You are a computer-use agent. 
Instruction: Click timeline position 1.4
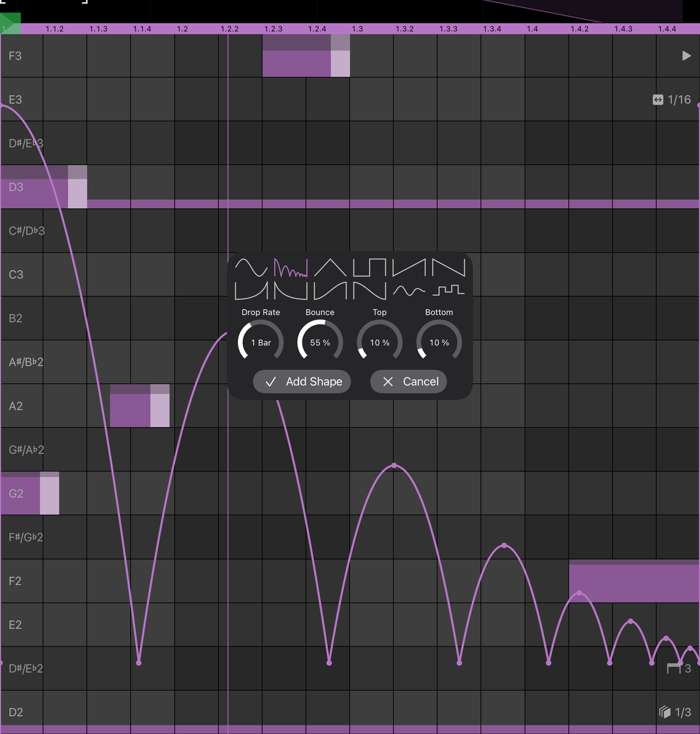click(x=533, y=29)
